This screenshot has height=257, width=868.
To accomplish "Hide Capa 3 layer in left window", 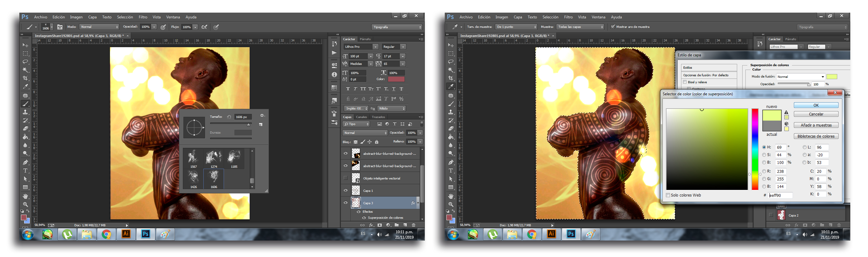I will click(345, 203).
